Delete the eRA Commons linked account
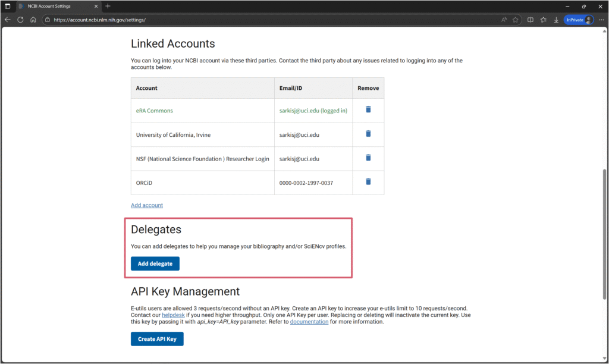 [368, 110]
